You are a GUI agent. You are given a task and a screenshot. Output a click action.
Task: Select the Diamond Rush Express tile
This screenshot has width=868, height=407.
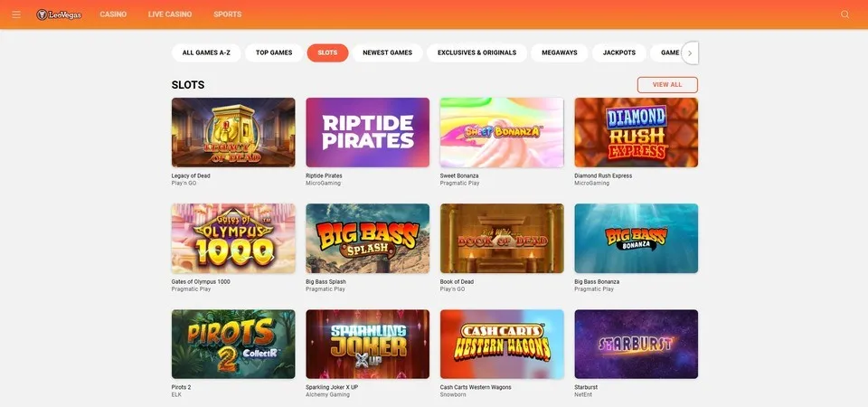[636, 132]
